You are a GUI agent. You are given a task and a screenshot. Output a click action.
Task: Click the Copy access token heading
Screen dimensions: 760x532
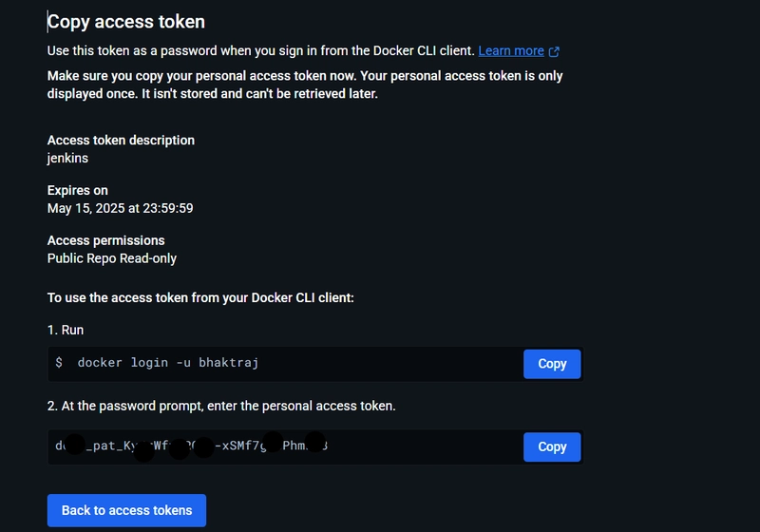126,22
